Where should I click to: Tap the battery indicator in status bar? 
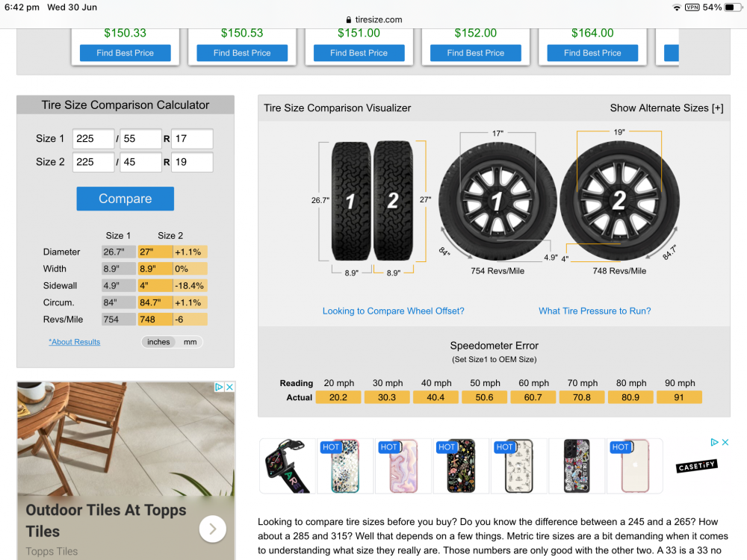tap(733, 7)
